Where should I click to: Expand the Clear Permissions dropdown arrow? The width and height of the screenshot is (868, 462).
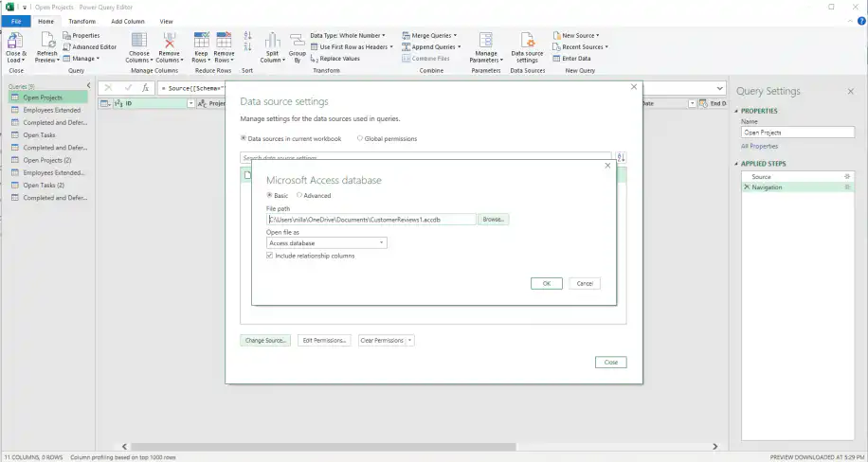(x=409, y=340)
